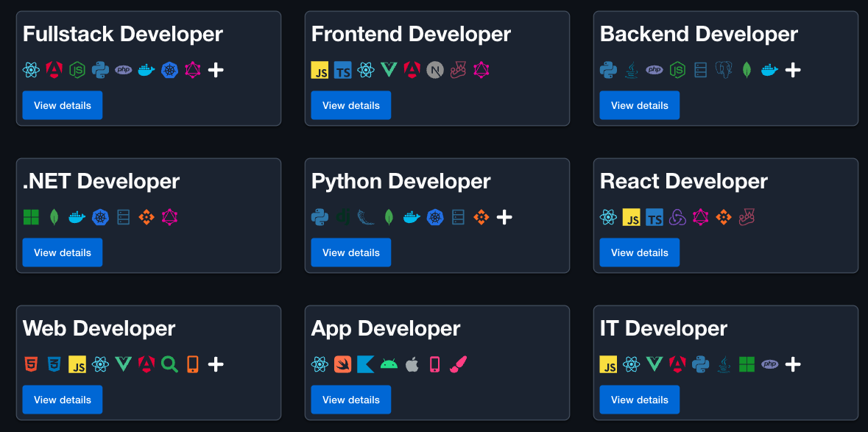Click the Kubernetes icon in Python Developer card
This screenshot has height=432, width=868.
click(435, 217)
